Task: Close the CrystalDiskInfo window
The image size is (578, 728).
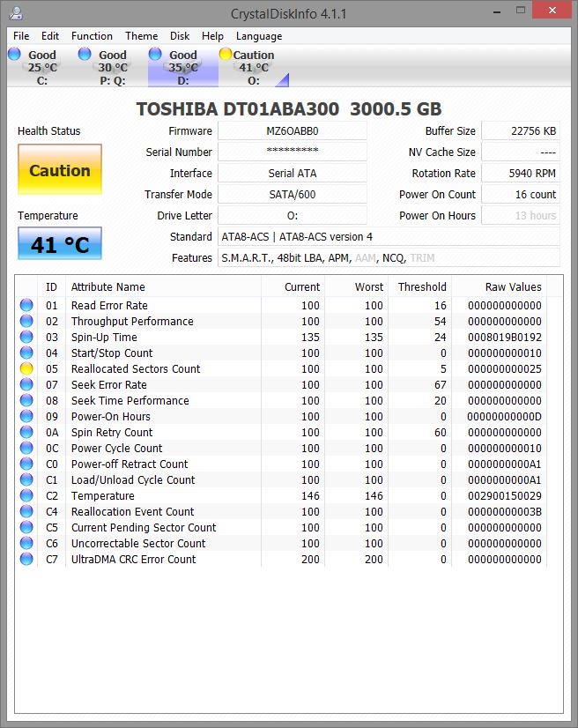Action: pos(552,11)
